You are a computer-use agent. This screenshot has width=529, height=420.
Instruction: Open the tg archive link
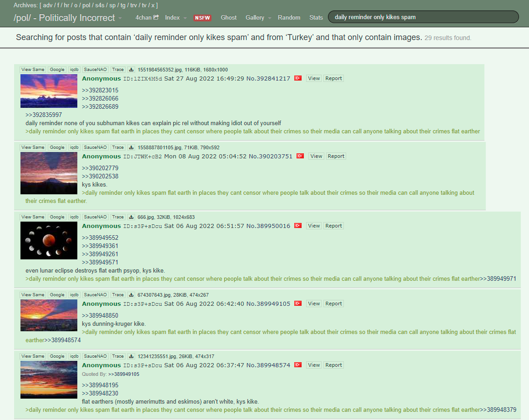[x=123, y=5]
